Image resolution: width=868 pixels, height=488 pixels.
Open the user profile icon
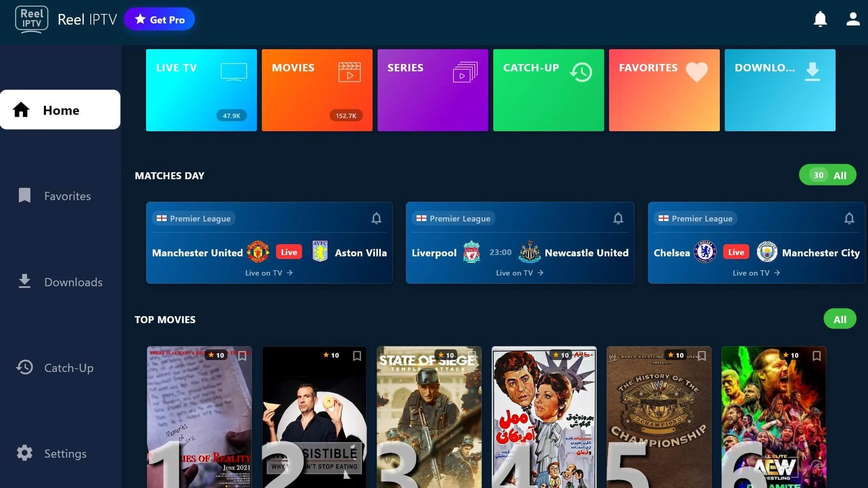pyautogui.click(x=853, y=19)
